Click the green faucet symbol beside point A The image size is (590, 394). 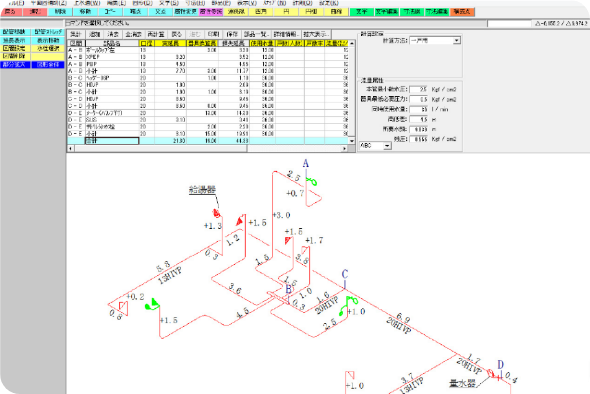pyautogui.click(x=312, y=182)
